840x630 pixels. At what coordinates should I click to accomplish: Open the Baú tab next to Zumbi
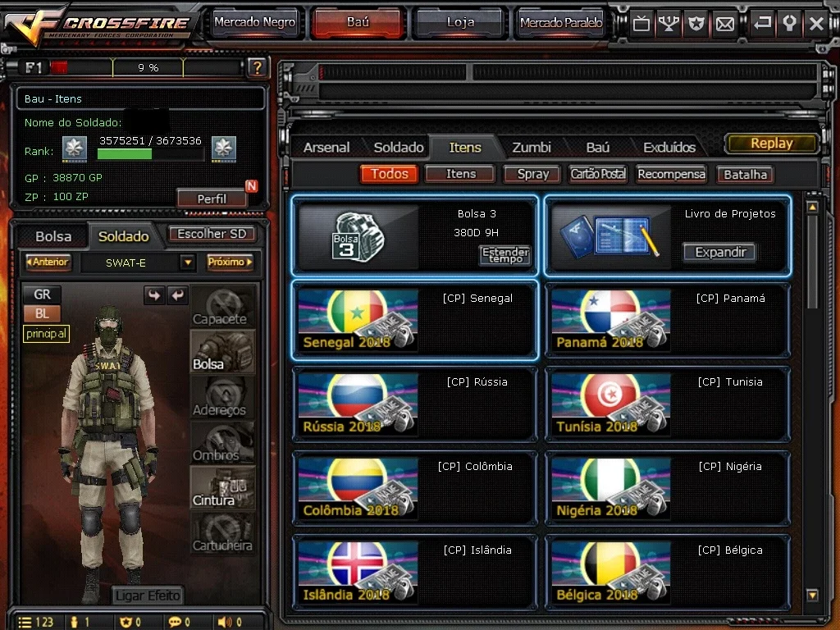pos(598,148)
